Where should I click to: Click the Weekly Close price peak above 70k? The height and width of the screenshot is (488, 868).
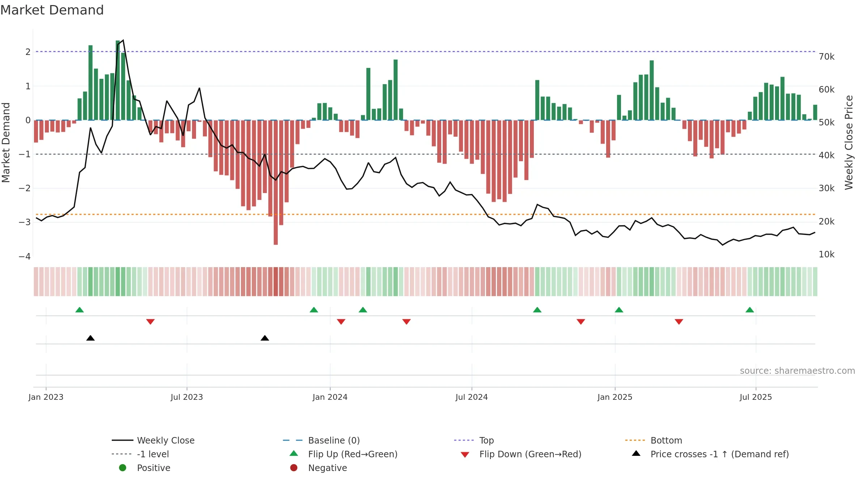point(123,40)
